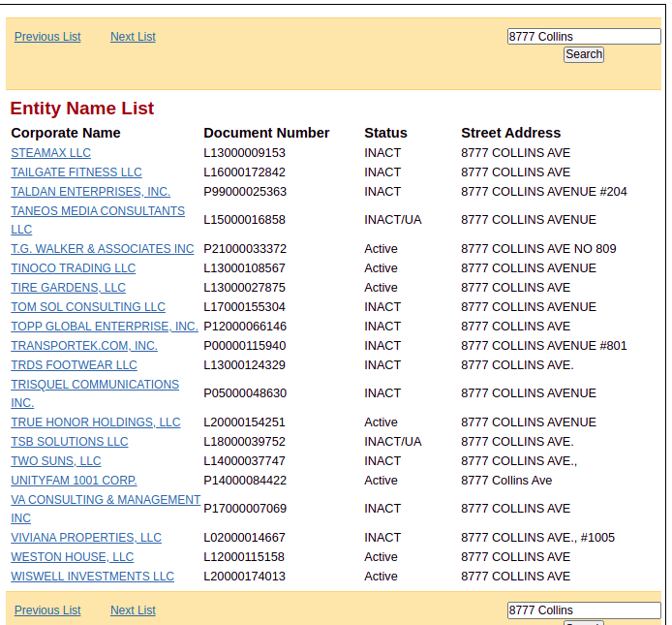Click the top Previous List link
672x625 pixels.
(47, 37)
